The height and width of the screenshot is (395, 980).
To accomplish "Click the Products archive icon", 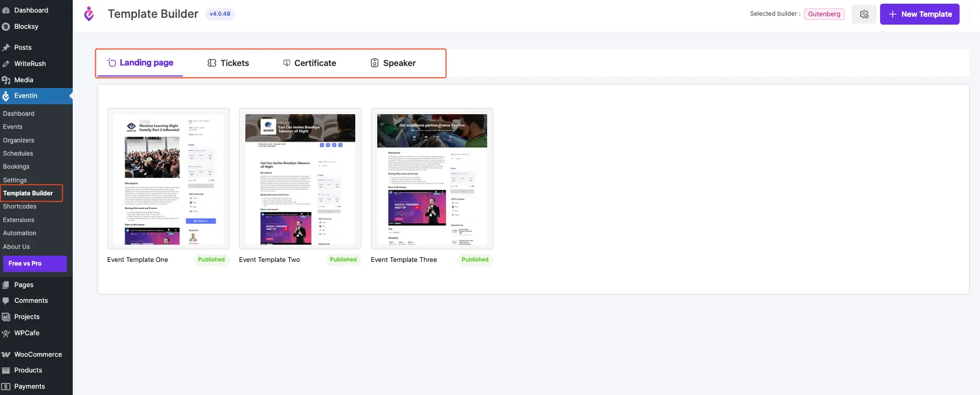I will click(x=6, y=371).
